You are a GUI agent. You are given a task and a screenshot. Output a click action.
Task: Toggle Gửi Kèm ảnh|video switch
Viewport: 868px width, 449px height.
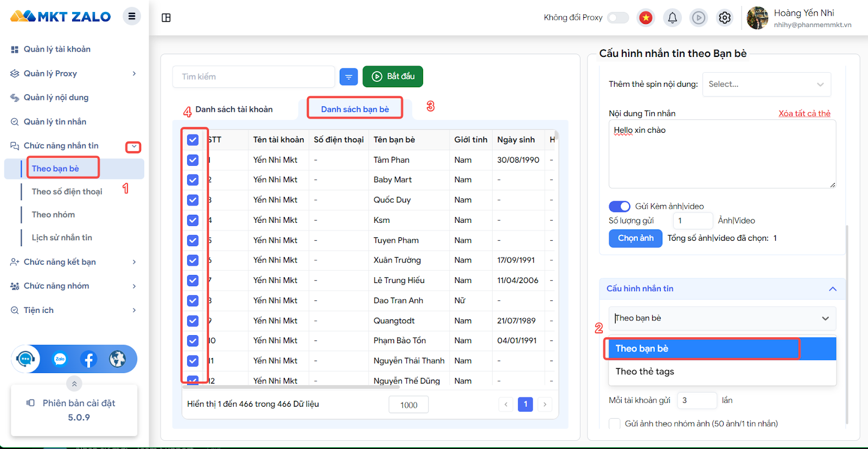(x=620, y=207)
